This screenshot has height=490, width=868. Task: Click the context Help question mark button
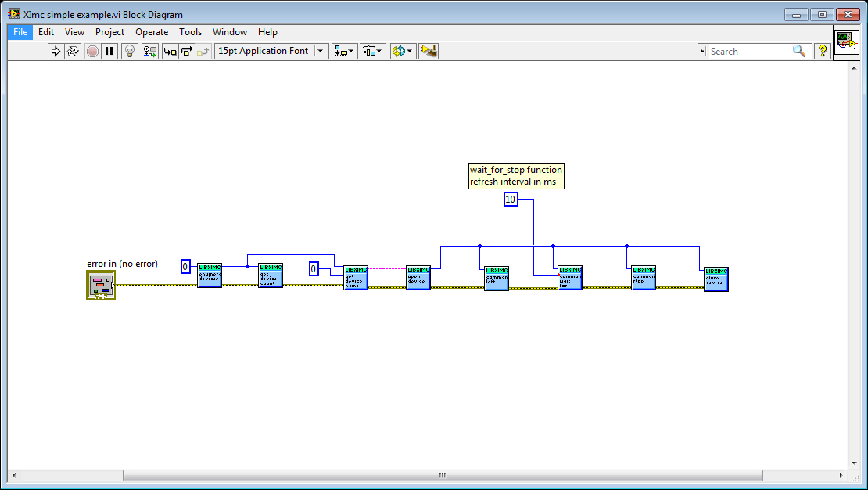pyautogui.click(x=823, y=51)
